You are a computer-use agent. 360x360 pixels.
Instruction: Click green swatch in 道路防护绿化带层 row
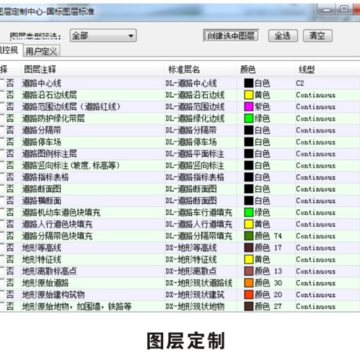[x=249, y=118]
